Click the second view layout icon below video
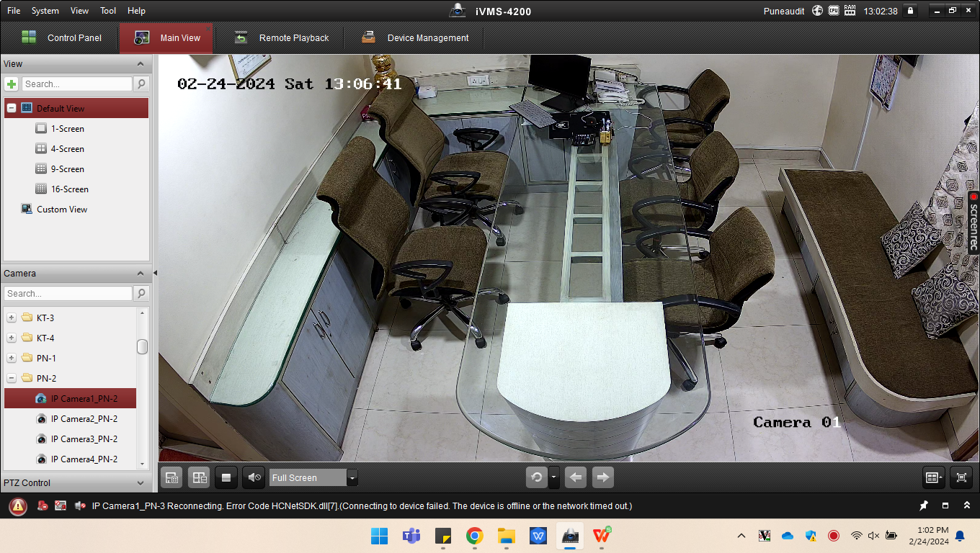The image size is (980, 553). 199,477
